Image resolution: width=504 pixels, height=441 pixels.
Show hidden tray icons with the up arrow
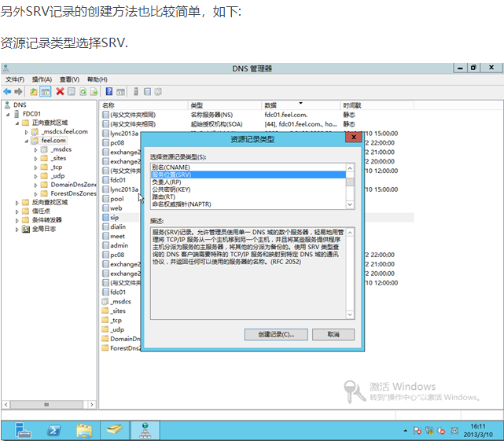tap(405, 431)
